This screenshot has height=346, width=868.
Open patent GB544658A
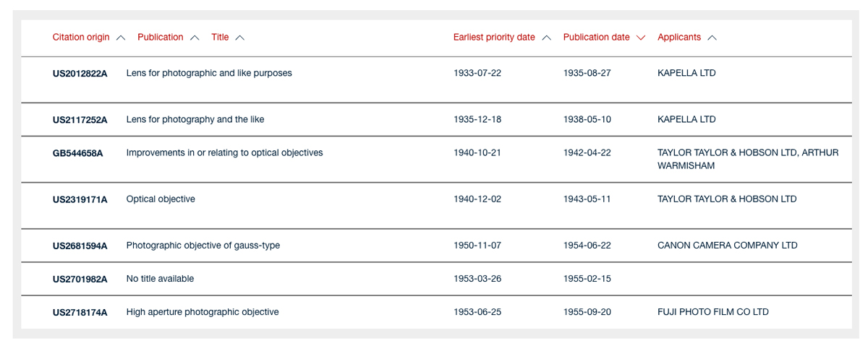click(78, 153)
